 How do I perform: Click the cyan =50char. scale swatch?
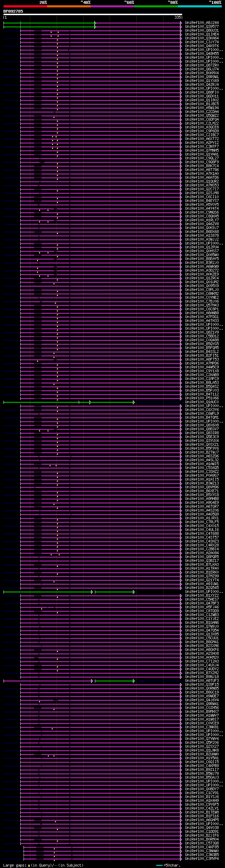[160, 865]
